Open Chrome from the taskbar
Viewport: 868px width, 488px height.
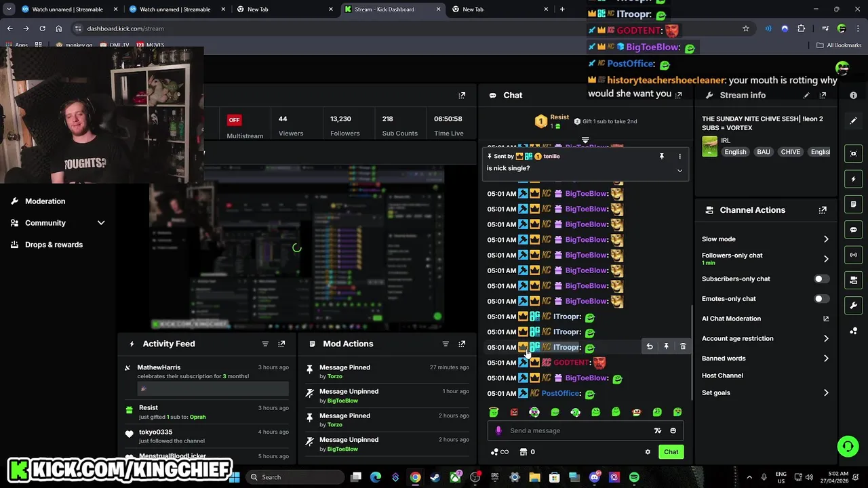415,477
